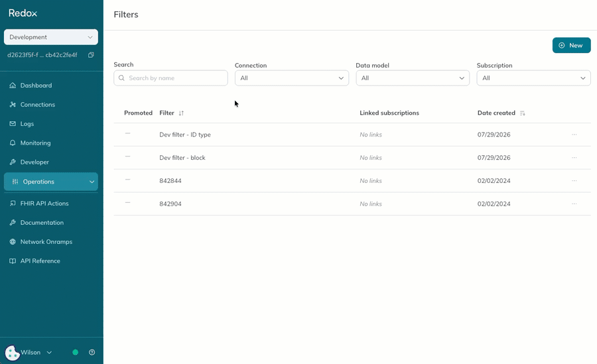This screenshot has width=597, height=364.
Task: Sort by Date created using sort icon
Action: click(x=523, y=113)
